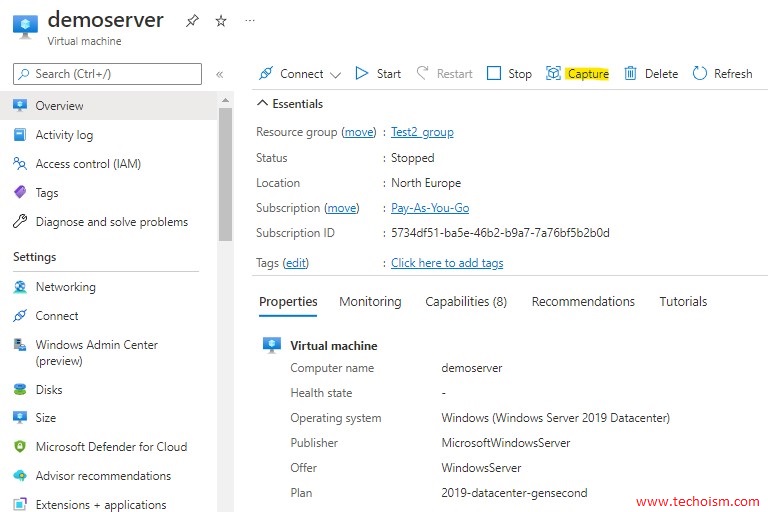The image size is (768, 512).
Task: Click the Stop square icon
Action: [494, 73]
